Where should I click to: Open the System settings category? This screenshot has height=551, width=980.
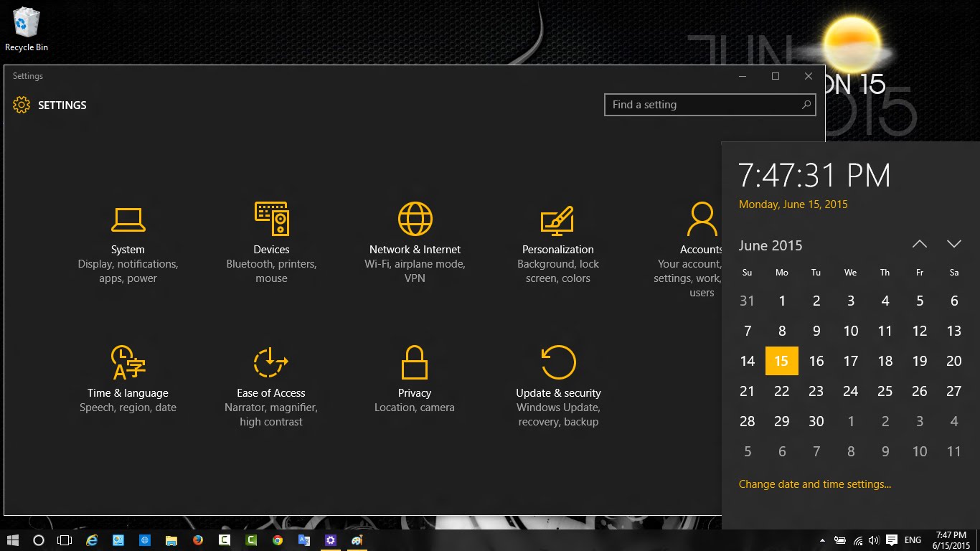point(128,242)
